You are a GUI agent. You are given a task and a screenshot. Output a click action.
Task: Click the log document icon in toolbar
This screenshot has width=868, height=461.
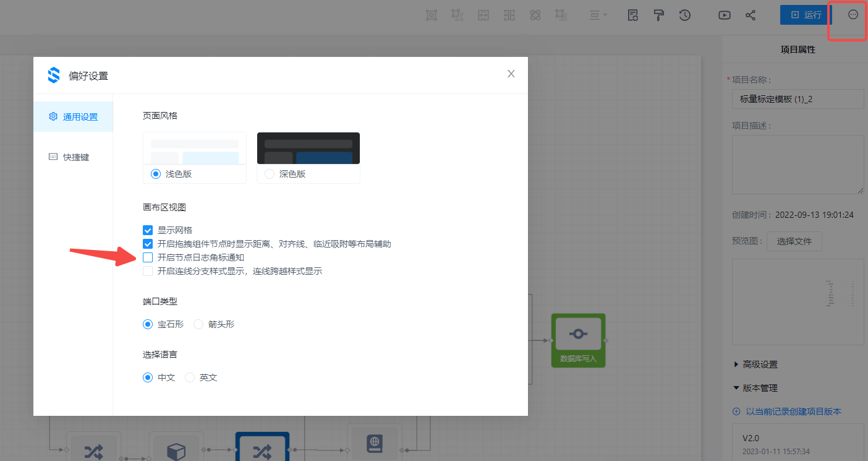633,15
